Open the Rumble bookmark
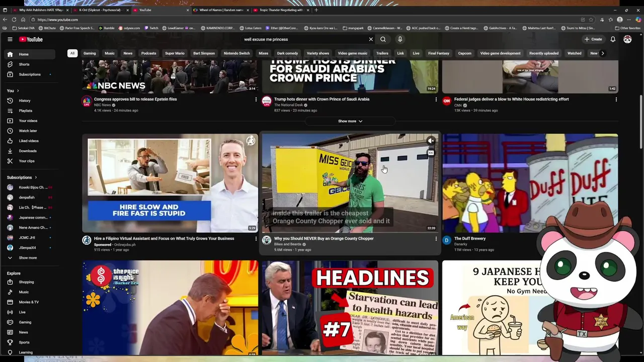 click(107, 28)
